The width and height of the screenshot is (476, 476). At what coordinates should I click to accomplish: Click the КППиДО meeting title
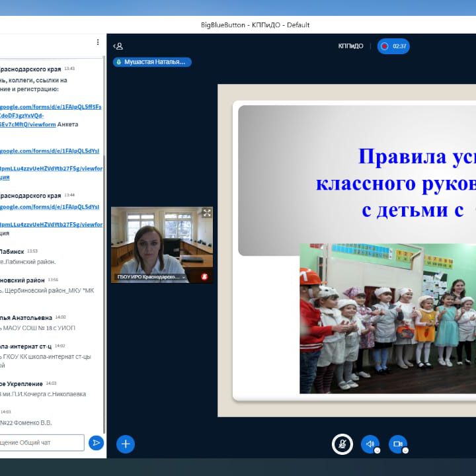tap(350, 46)
